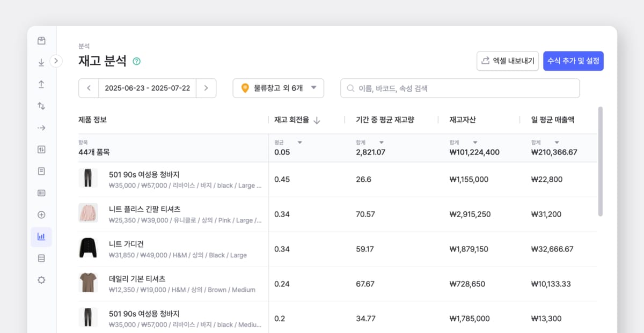The height and width of the screenshot is (333, 644).
Task: Click inventory asset ₩2,915,250
Action: (470, 214)
